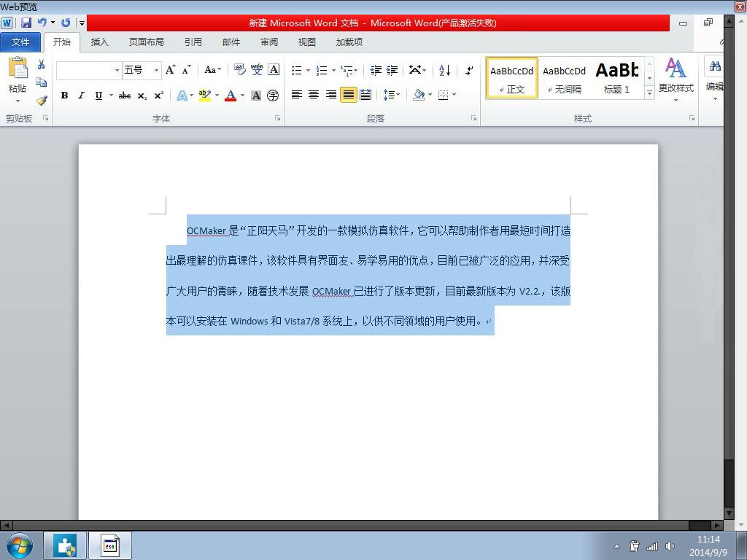Open the 加载项 tab
This screenshot has width=747, height=560.
coord(349,42)
